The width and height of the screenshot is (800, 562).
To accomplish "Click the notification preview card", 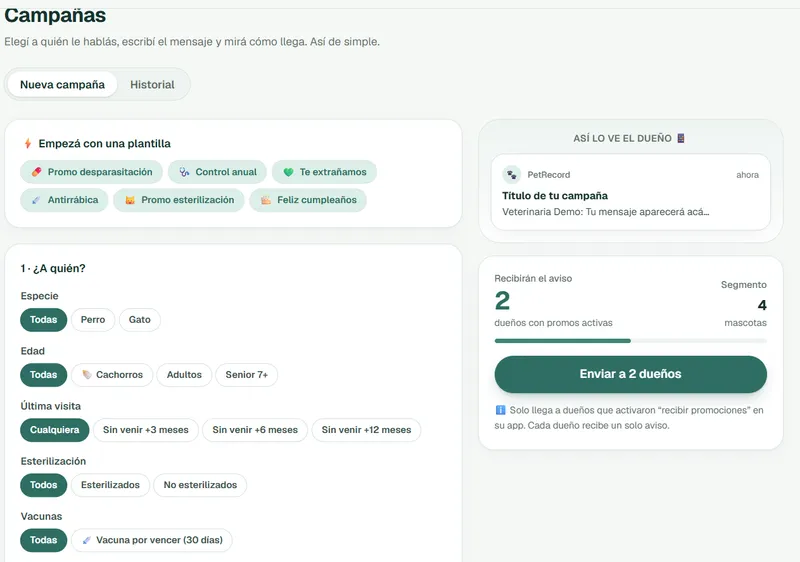I will click(631, 192).
